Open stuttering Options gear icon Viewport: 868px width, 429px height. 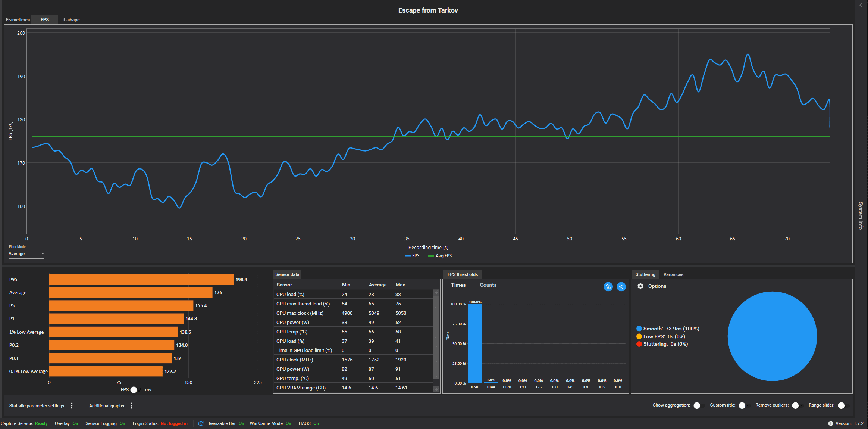[640, 286]
